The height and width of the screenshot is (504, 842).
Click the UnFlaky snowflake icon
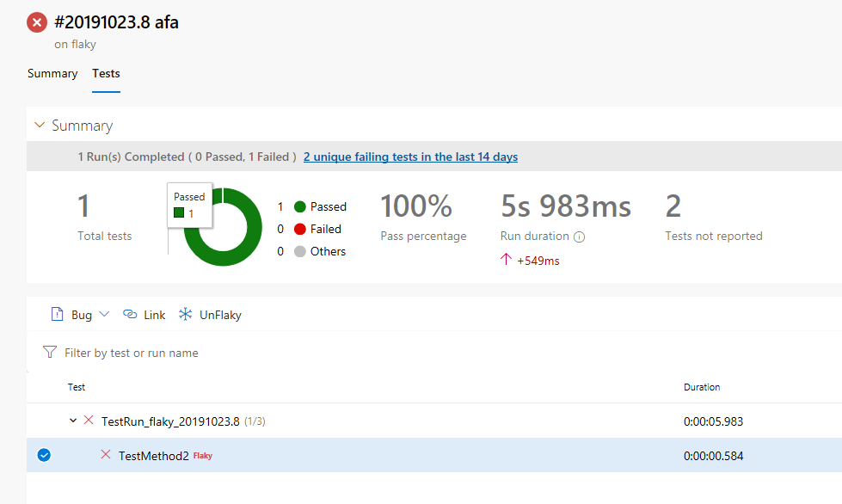(185, 314)
